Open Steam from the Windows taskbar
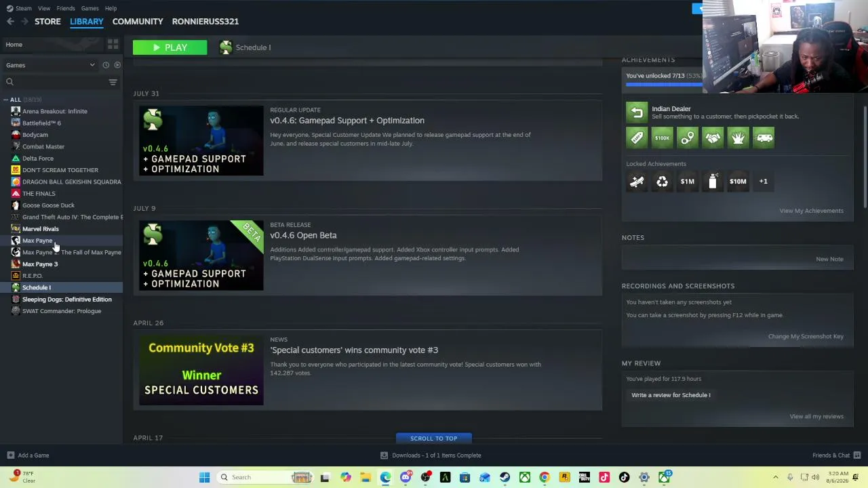Screen dimensions: 868x488 tap(505, 477)
